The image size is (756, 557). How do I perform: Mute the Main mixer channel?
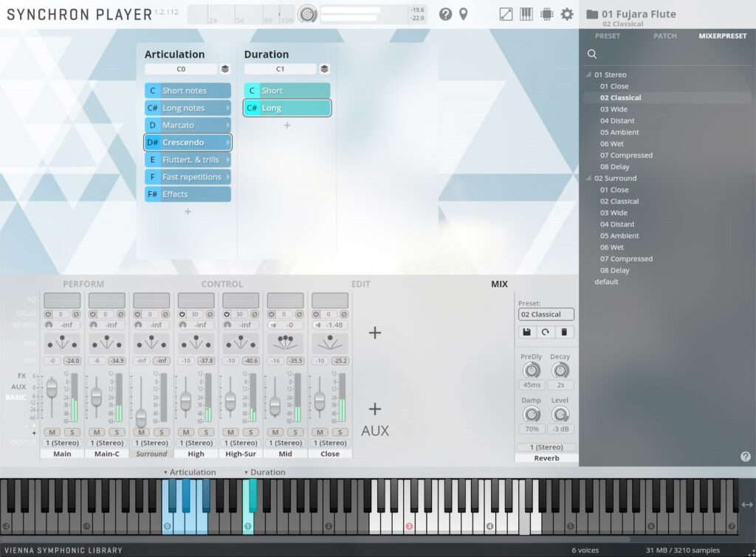click(x=52, y=432)
